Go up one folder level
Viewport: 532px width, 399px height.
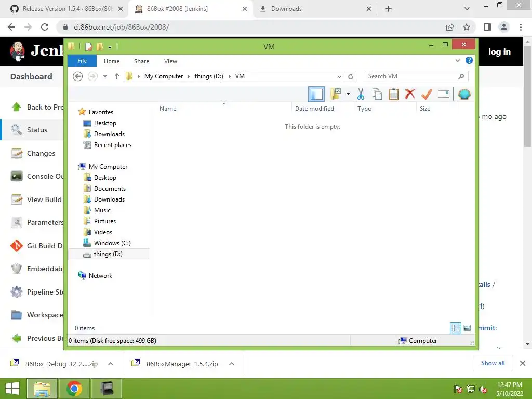tap(117, 76)
